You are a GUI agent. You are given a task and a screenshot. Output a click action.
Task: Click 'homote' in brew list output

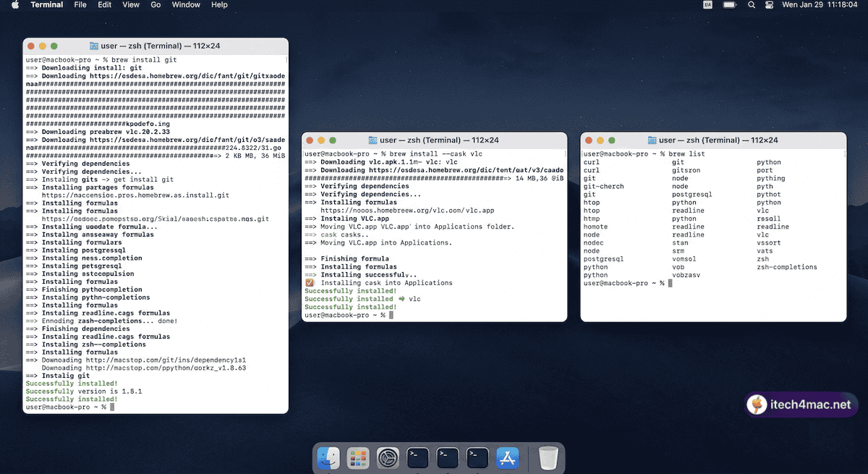tap(596, 227)
